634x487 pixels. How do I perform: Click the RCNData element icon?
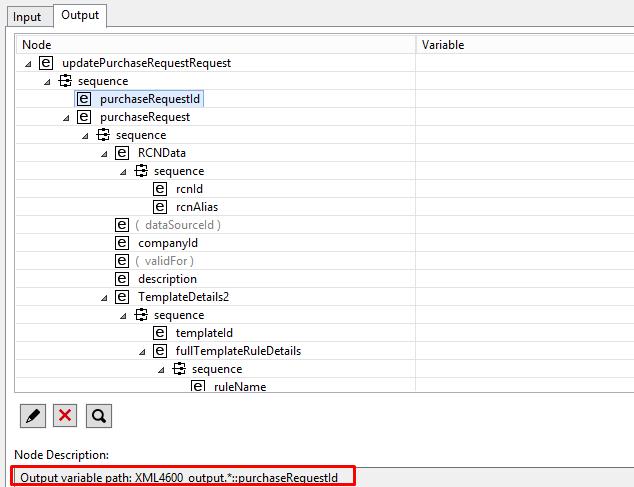tap(122, 153)
